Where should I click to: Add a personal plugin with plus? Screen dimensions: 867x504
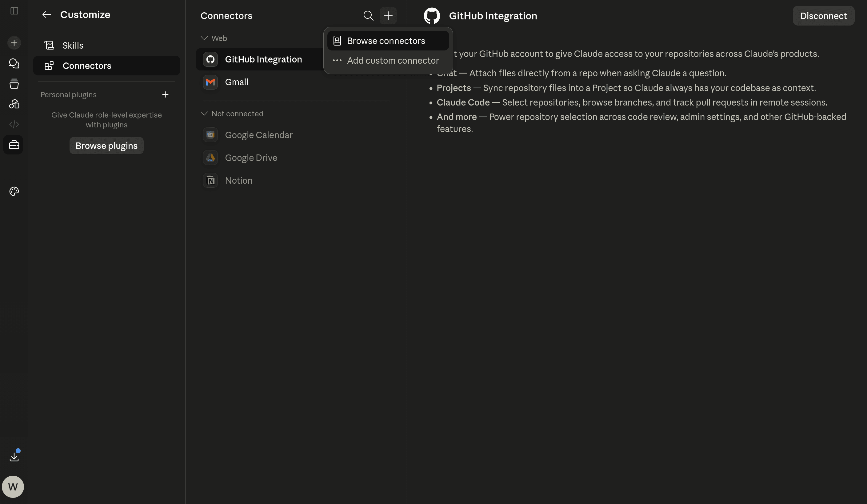click(x=165, y=94)
